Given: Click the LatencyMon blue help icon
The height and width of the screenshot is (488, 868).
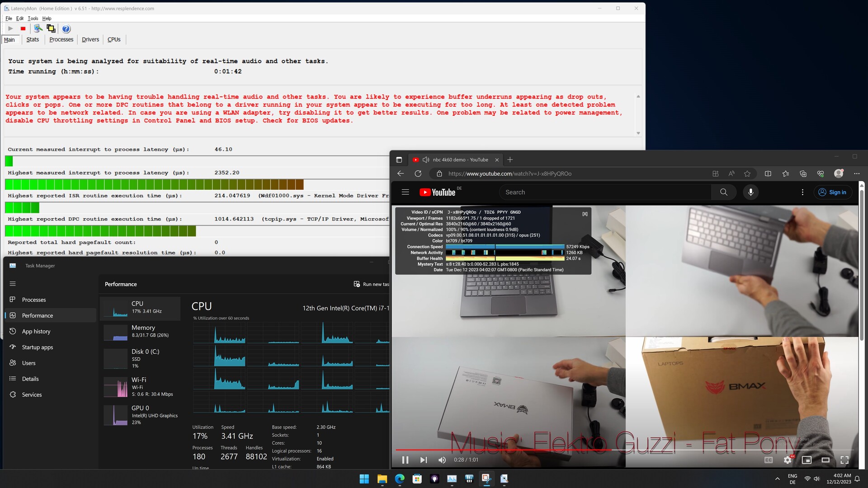Looking at the screenshot, I should 66,29.
